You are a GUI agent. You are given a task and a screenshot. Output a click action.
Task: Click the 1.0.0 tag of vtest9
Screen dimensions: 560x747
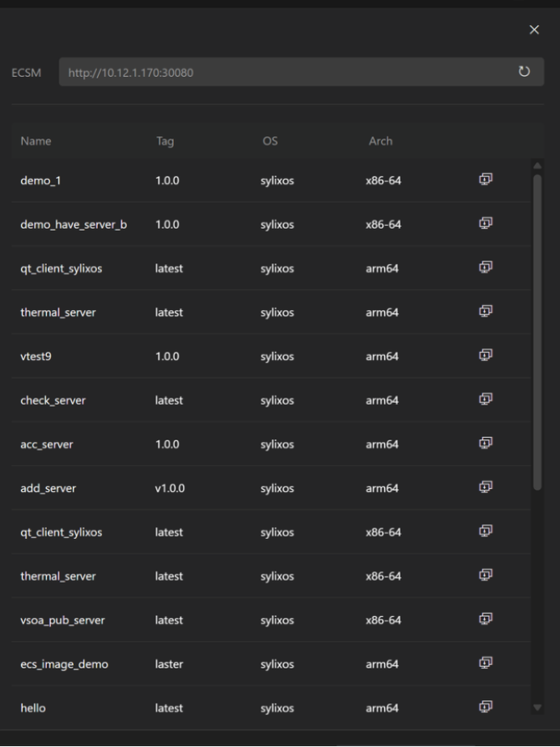(x=168, y=356)
